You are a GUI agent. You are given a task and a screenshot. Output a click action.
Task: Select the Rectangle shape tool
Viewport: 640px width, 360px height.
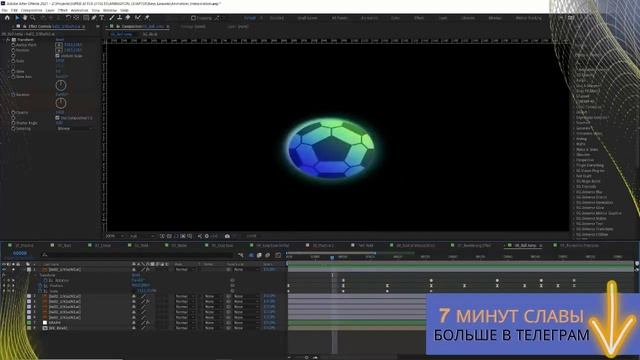86,18
